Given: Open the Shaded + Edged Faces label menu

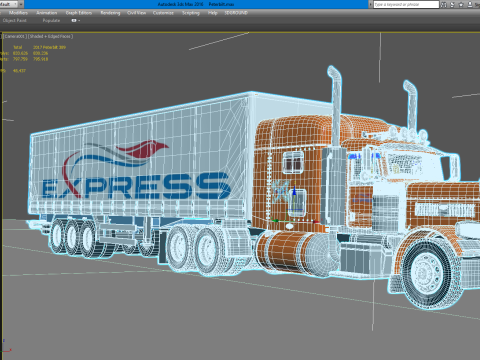Looking at the screenshot, I should coord(50,36).
